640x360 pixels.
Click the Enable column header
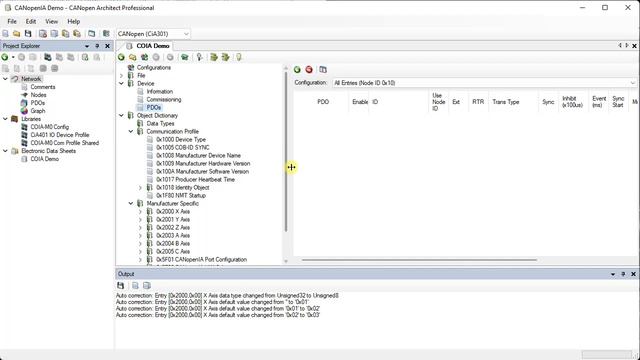[360, 102]
